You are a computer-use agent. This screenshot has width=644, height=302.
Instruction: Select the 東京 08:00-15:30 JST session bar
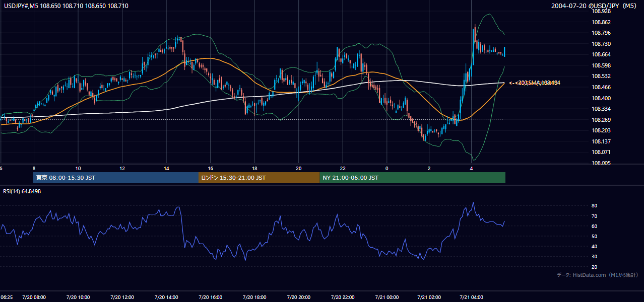tap(115, 178)
